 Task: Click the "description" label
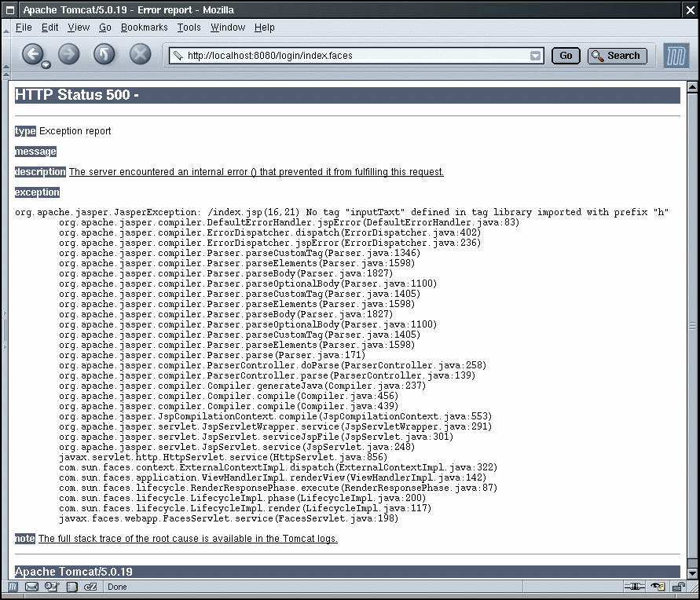click(x=40, y=172)
